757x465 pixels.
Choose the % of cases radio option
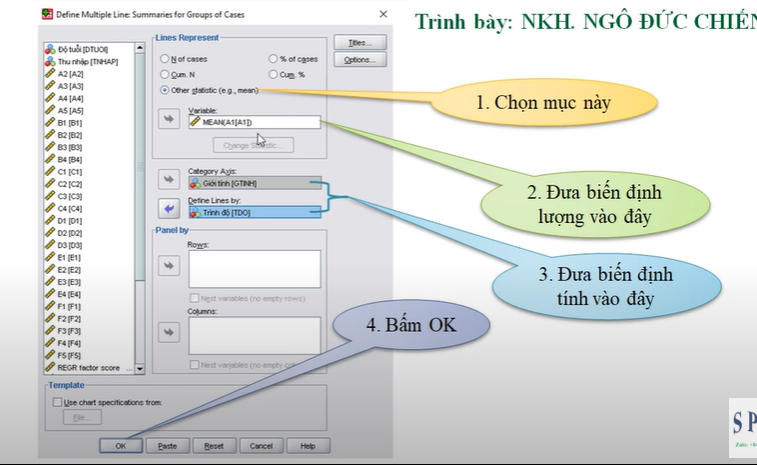coord(273,59)
